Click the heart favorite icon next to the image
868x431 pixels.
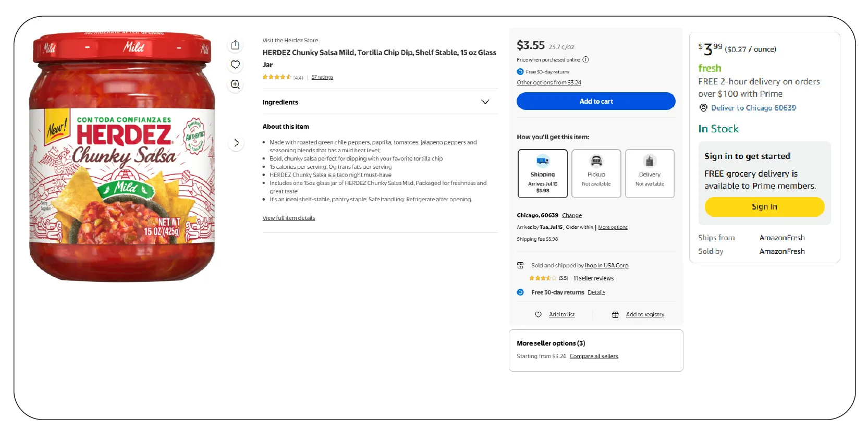pyautogui.click(x=235, y=65)
